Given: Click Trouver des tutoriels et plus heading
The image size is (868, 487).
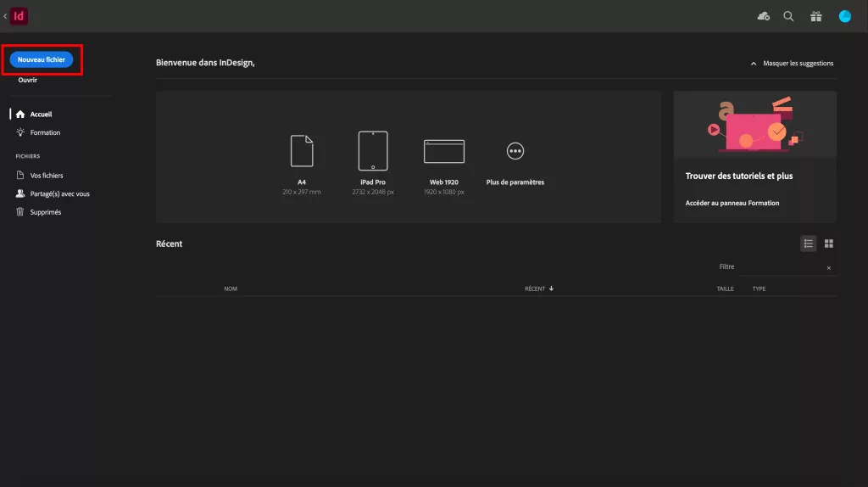Looking at the screenshot, I should [x=739, y=176].
